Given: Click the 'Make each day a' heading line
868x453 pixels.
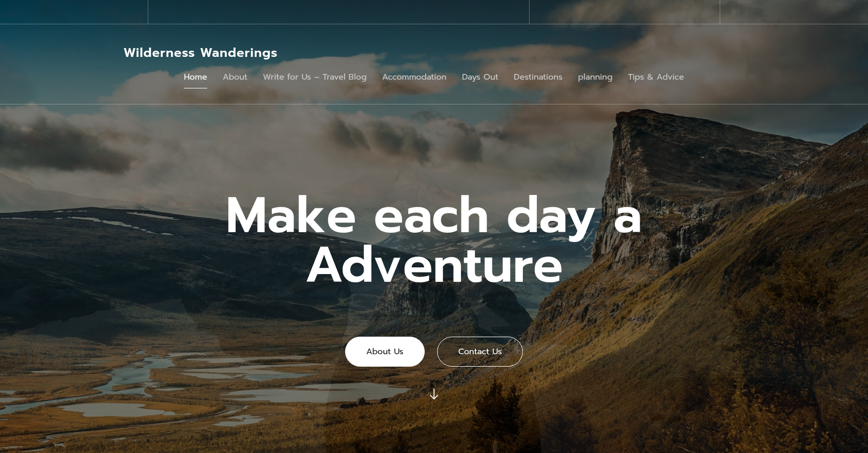Looking at the screenshot, I should [434, 216].
